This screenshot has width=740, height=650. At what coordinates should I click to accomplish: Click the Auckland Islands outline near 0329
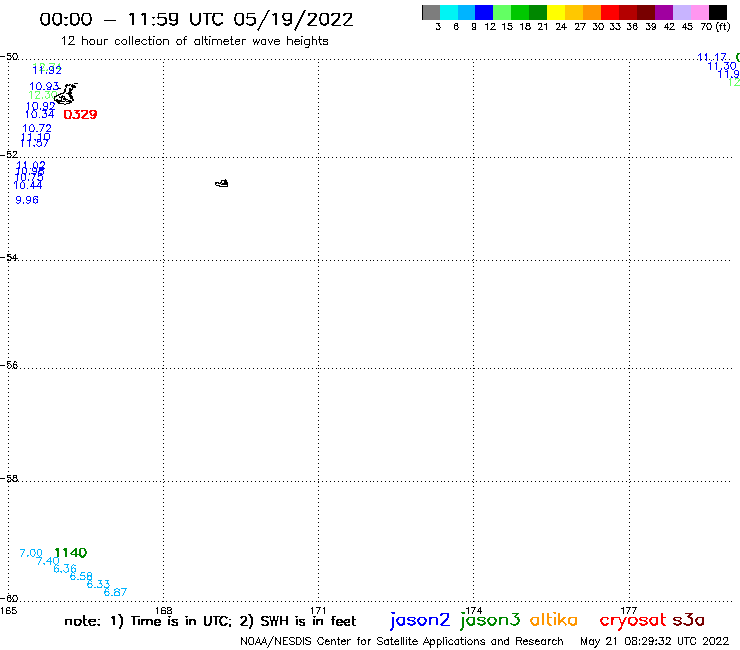coord(66,94)
